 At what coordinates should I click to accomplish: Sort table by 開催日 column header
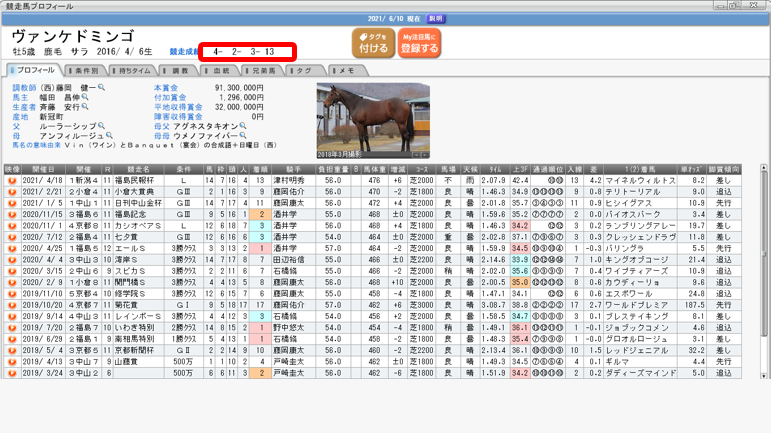point(45,170)
